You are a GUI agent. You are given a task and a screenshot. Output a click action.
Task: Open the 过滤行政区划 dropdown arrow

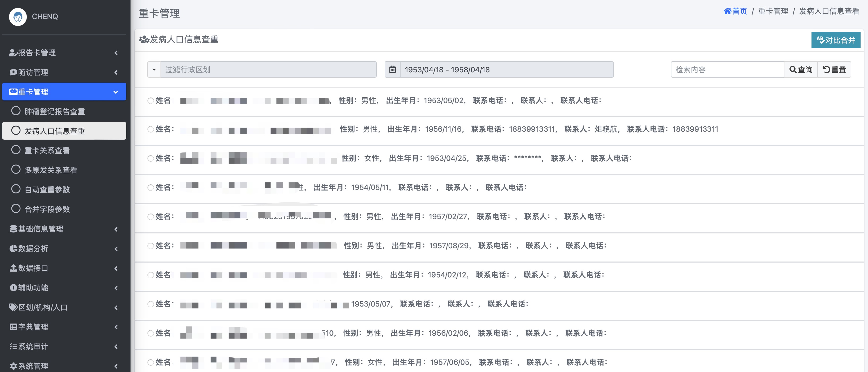click(x=154, y=70)
